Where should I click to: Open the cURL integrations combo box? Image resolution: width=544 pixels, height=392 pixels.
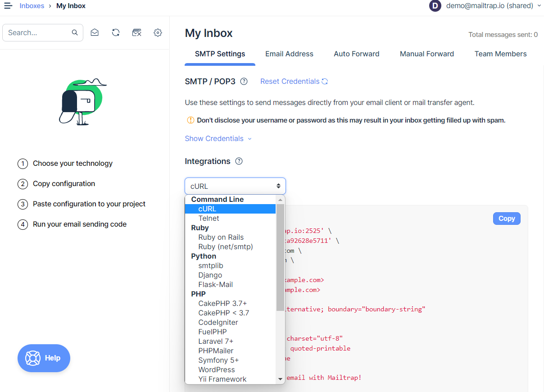pos(235,186)
